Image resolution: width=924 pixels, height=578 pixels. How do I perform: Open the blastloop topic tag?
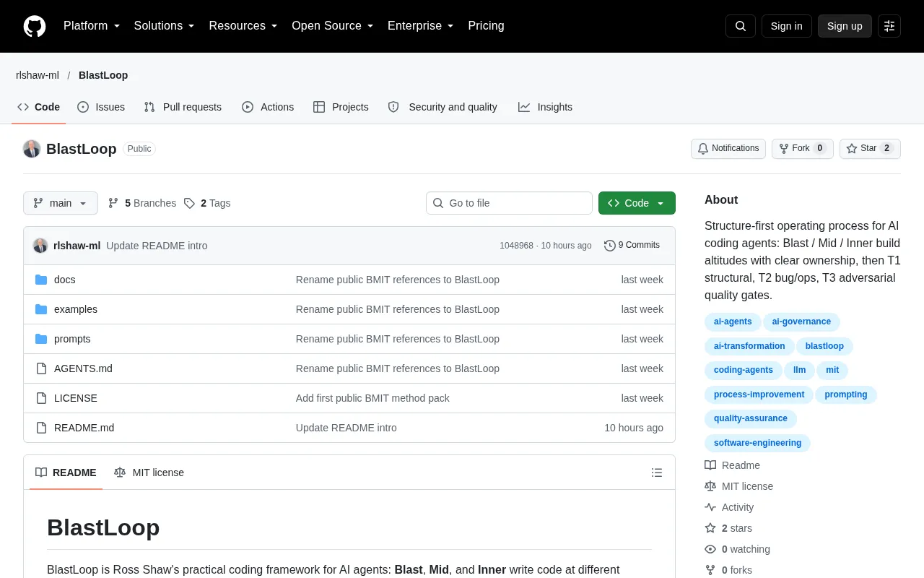(824, 346)
